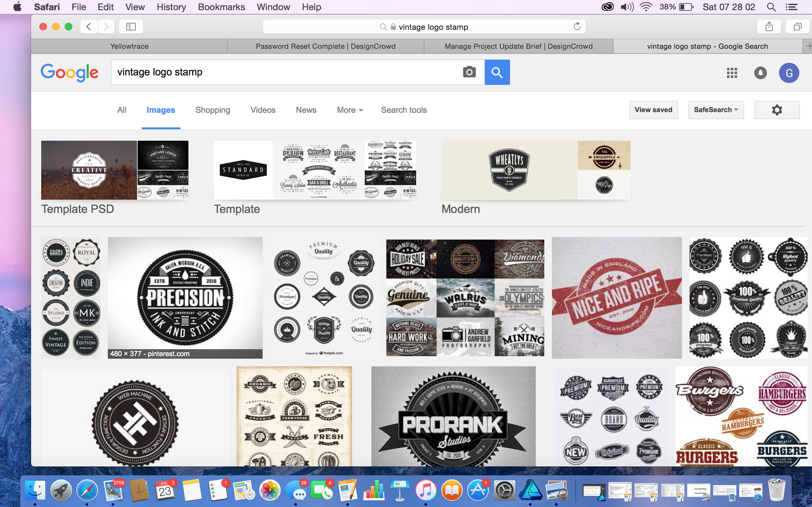812x507 pixels.
Task: Open the Precision Ink and Stitch image
Action: coord(185,297)
